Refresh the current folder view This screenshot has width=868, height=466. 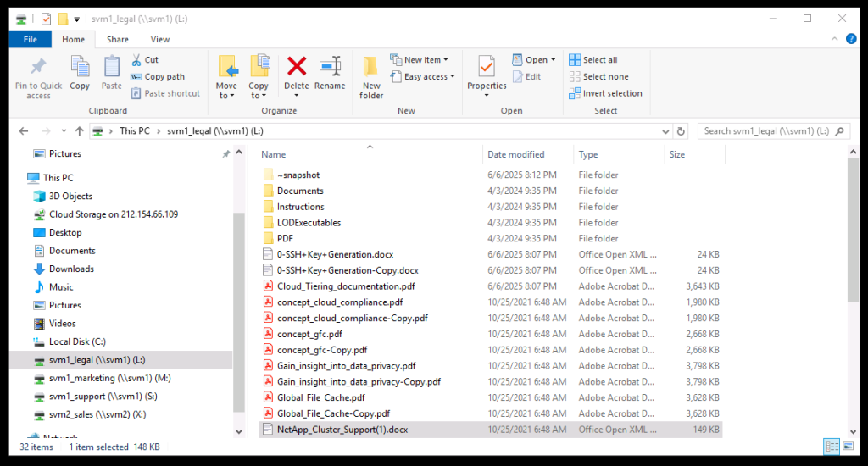680,131
